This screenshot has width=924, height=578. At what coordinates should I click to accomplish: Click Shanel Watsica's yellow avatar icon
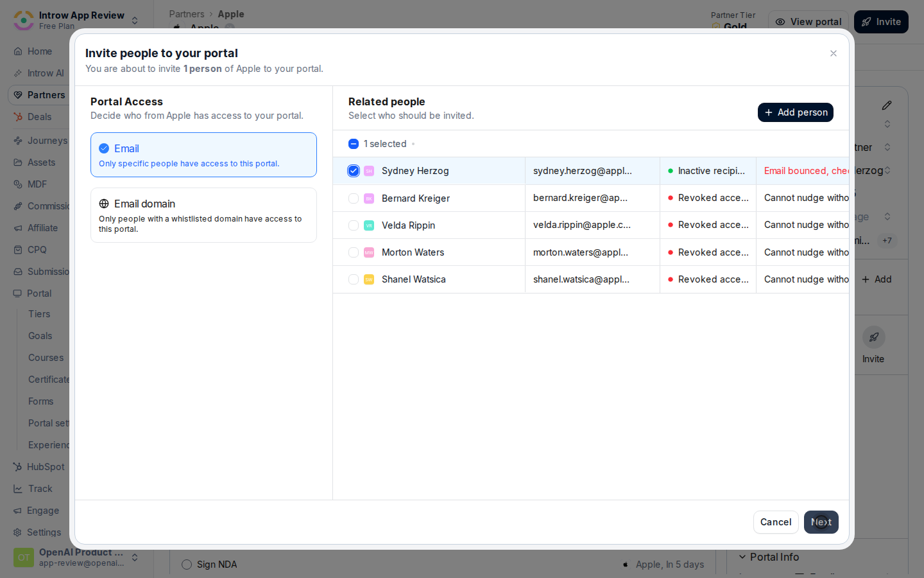369,279
